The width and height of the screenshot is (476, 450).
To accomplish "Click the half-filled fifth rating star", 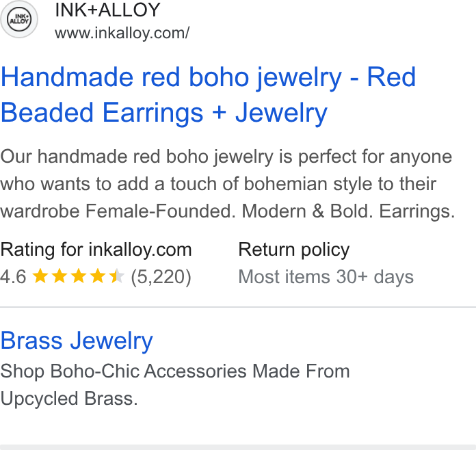I will pos(117,276).
